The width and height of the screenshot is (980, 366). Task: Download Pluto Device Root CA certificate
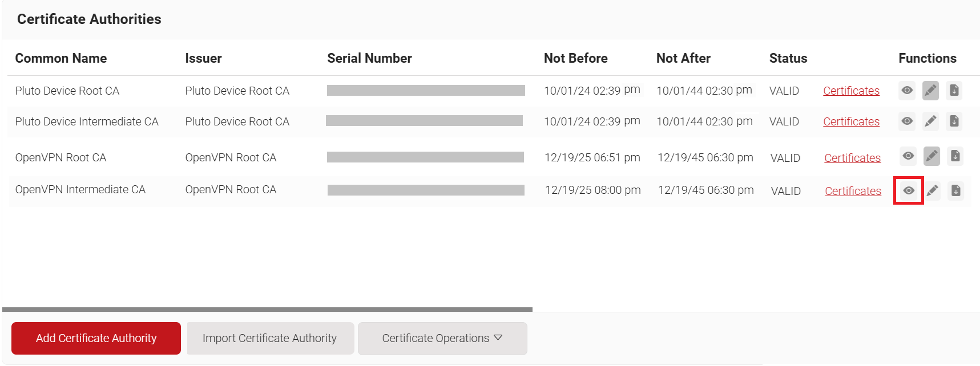click(954, 91)
